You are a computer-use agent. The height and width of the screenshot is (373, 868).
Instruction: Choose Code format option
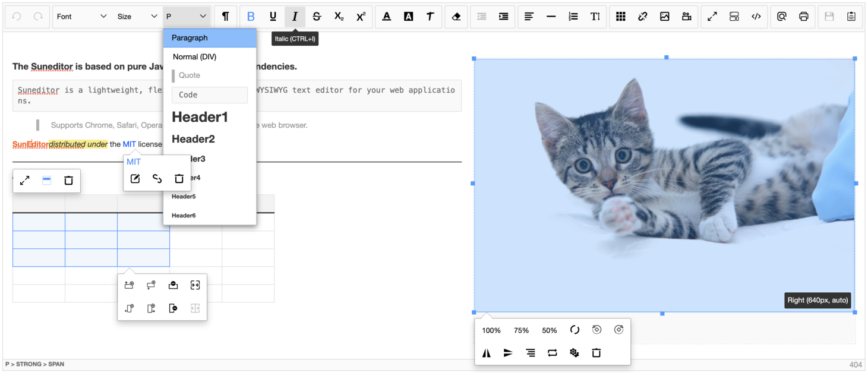pos(210,95)
